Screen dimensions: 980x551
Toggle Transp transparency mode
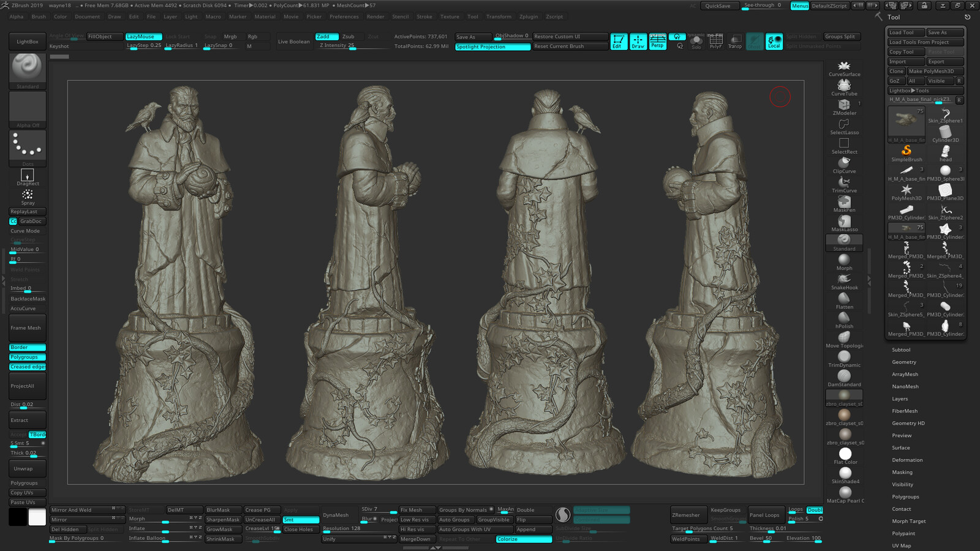point(735,42)
